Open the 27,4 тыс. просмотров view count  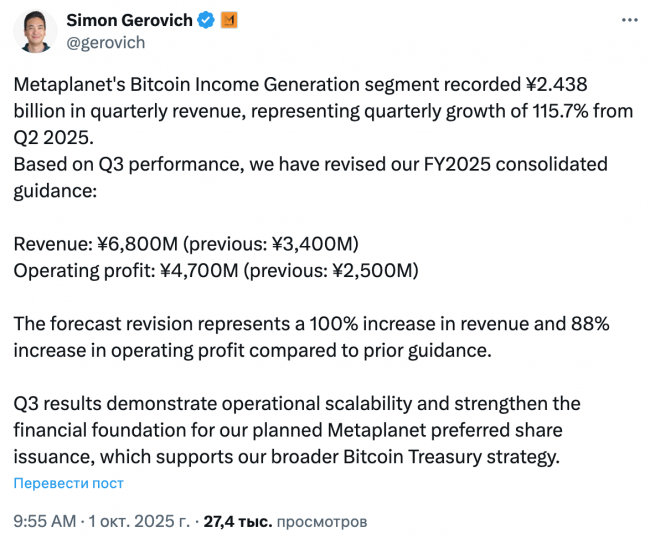[285, 521]
